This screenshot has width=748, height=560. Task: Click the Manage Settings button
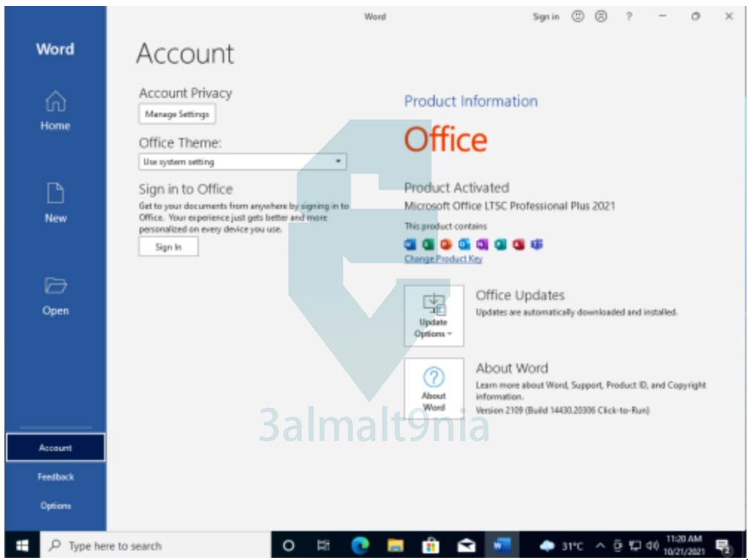(x=177, y=114)
